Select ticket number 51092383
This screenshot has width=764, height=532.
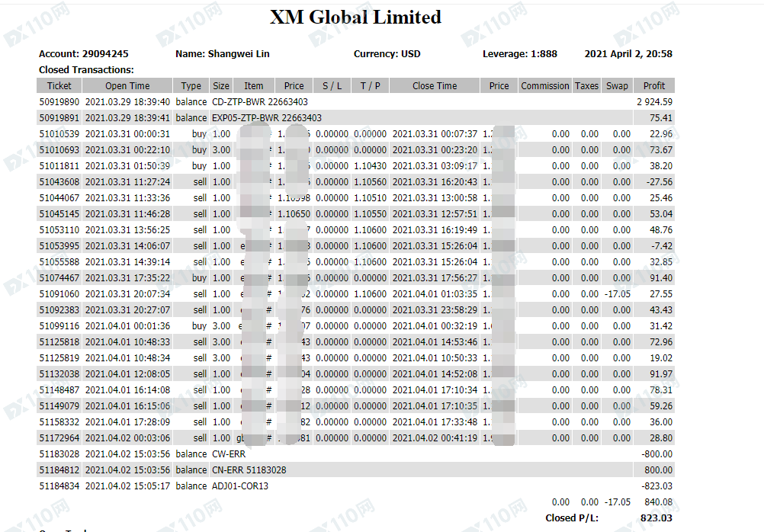coord(59,310)
